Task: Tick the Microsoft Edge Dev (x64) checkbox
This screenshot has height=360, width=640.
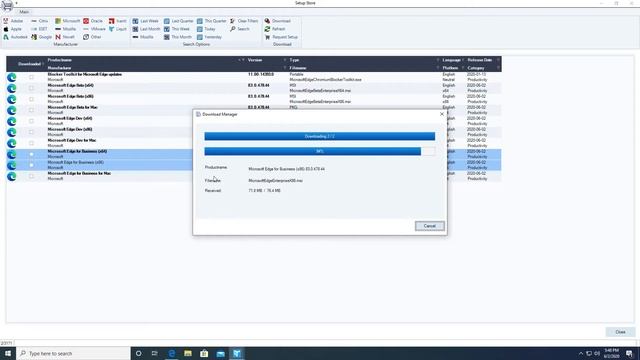Action: pos(31,121)
